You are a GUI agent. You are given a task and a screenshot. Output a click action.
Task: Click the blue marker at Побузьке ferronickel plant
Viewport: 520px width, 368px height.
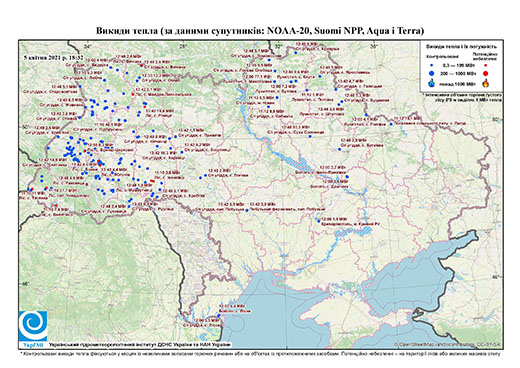click(247, 210)
